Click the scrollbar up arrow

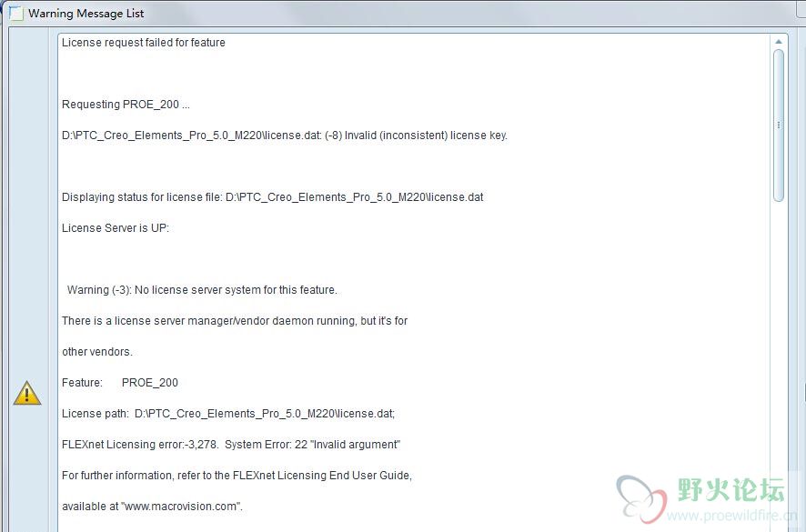pyautogui.click(x=778, y=42)
